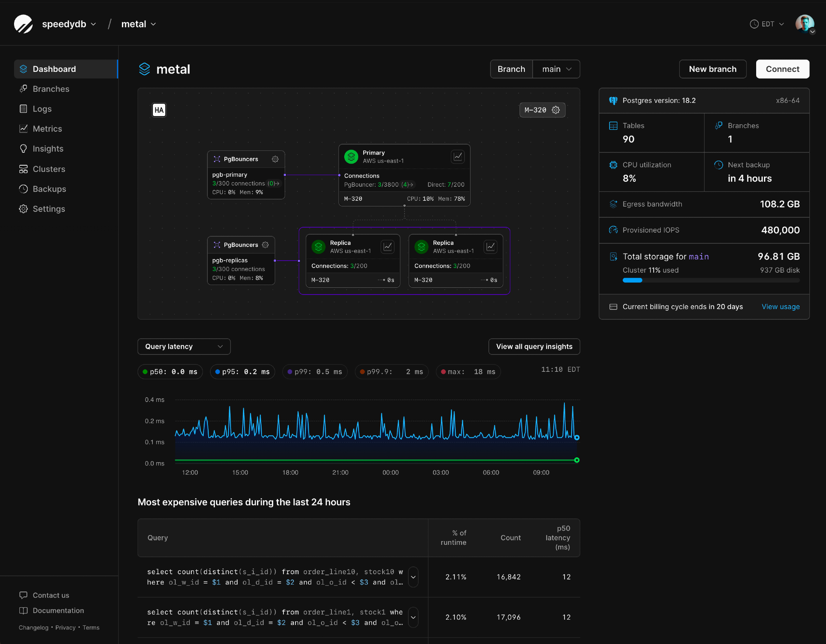Toggle p99 latency series pill
826x644 pixels.
point(315,372)
